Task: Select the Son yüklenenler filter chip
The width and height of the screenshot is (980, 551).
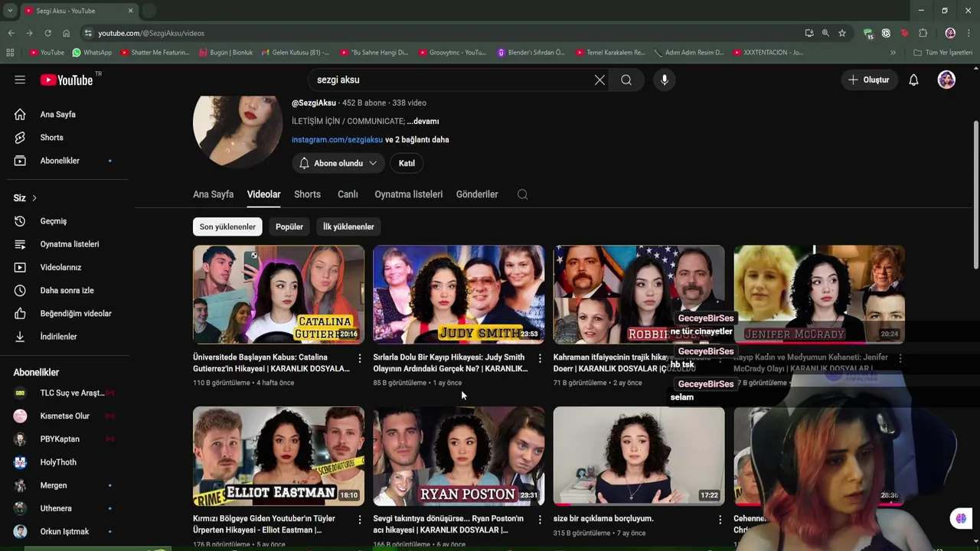Action: tap(227, 227)
